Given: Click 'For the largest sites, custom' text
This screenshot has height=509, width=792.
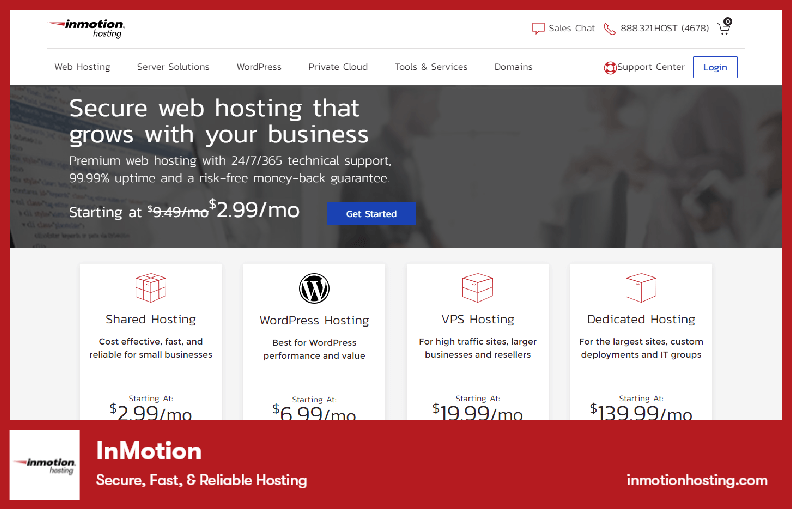Looking at the screenshot, I should pyautogui.click(x=641, y=342).
